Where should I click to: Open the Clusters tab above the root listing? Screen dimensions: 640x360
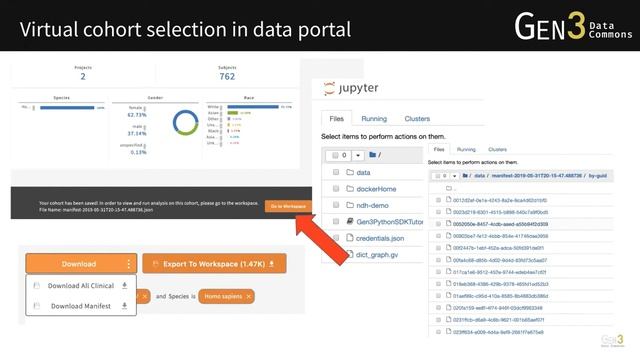pyautogui.click(x=417, y=119)
